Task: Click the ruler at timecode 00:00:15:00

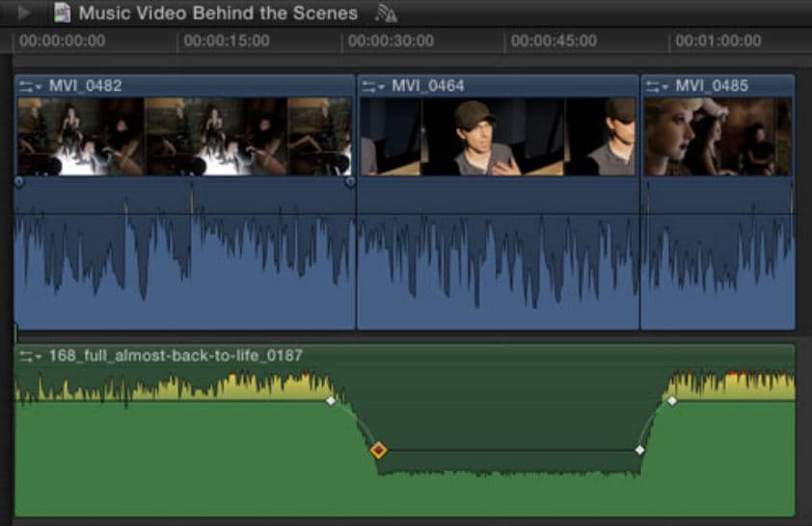Action: 227,41
